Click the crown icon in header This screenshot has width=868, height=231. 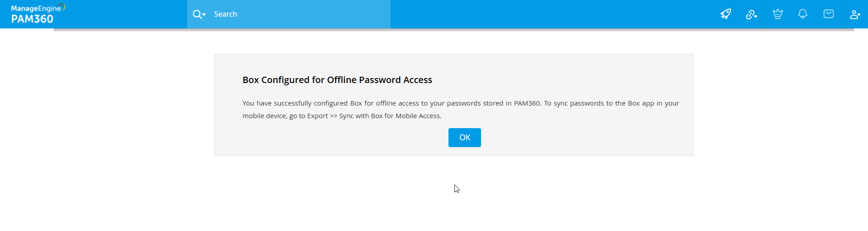pyautogui.click(x=778, y=14)
